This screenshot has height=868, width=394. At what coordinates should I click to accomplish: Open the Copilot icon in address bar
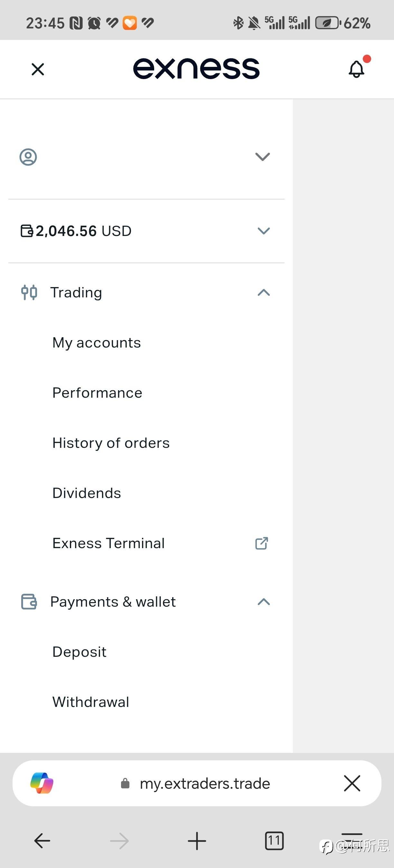[x=42, y=783]
